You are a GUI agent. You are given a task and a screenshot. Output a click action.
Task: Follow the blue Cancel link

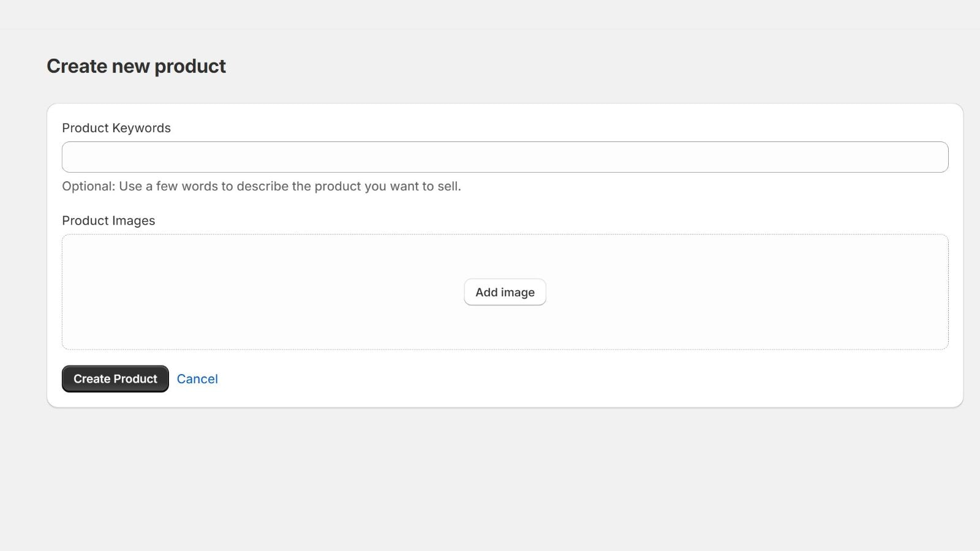(x=197, y=379)
